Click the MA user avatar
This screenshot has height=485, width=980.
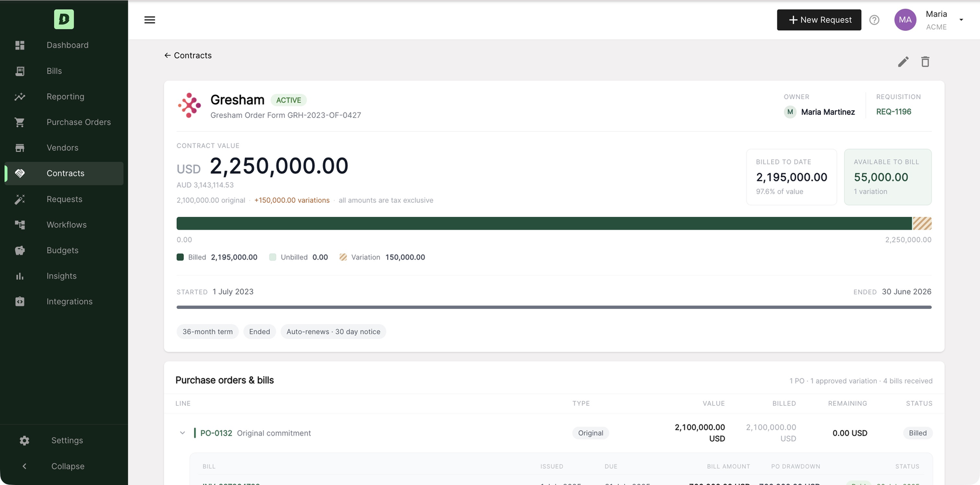coord(905,20)
